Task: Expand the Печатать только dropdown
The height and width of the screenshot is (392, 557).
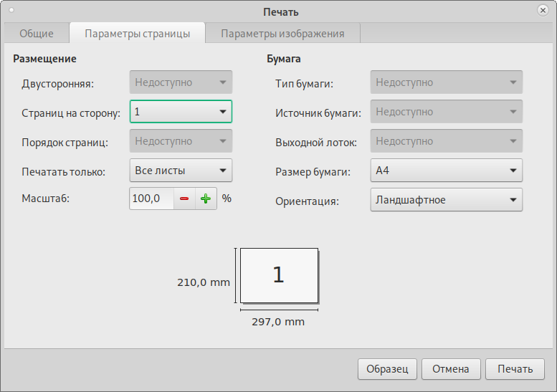Action: (181, 171)
